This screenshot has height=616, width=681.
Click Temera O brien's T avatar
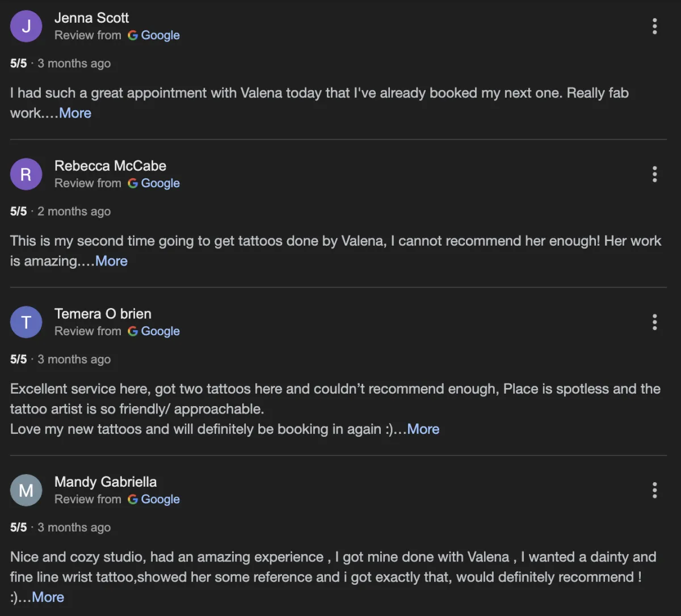[x=26, y=322]
